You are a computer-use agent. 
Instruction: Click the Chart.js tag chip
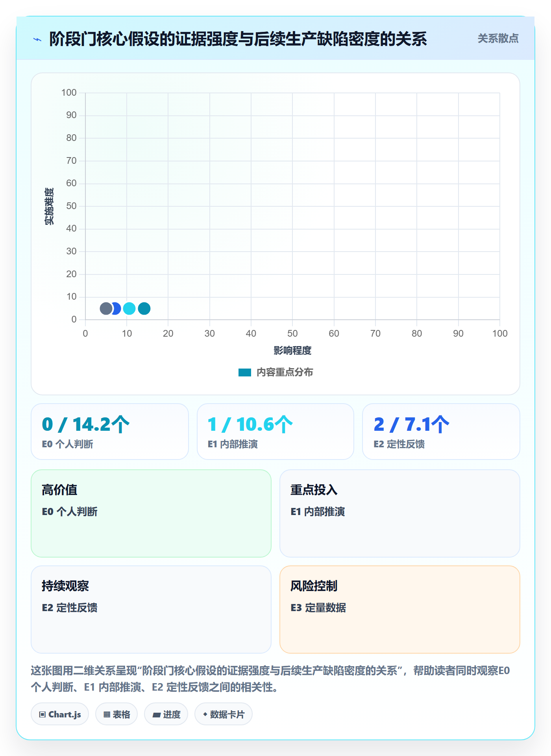point(60,714)
